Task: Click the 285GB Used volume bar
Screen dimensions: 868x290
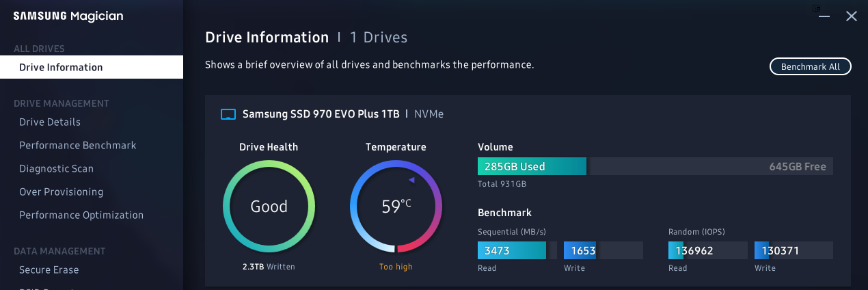Action: pyautogui.click(x=532, y=166)
